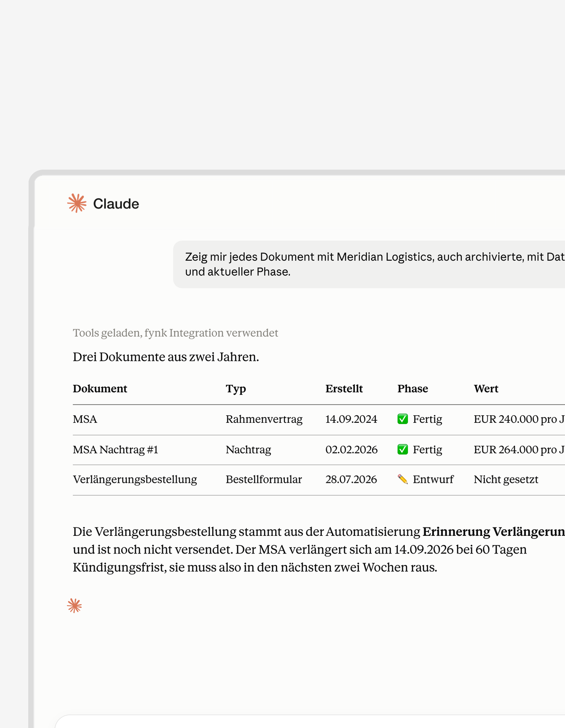565x728 pixels.
Task: Click the 'Verlängerungsbestellung' table cell
Action: tap(135, 479)
